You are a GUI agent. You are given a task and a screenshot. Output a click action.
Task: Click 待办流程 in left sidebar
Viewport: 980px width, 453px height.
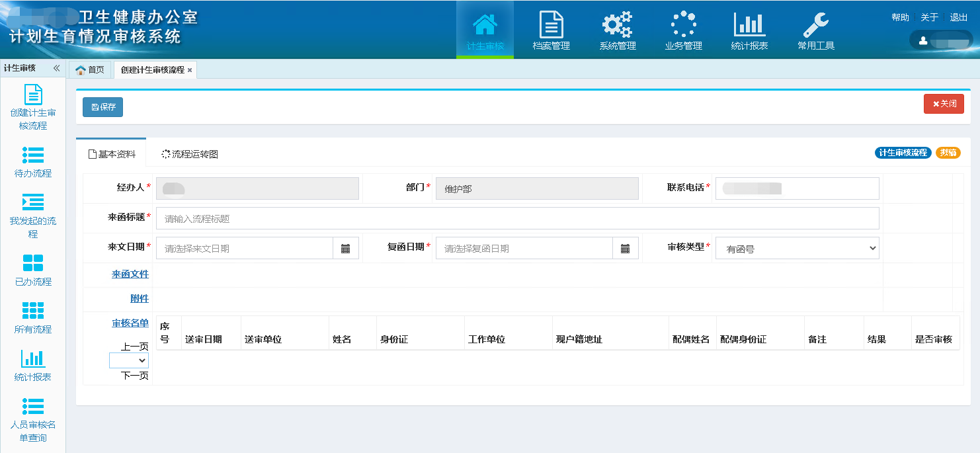click(x=33, y=162)
